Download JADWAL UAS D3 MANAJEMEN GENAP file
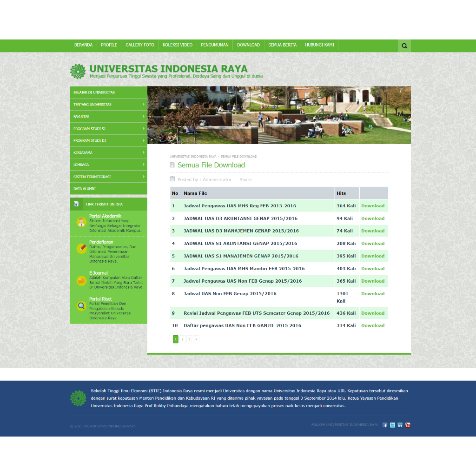This screenshot has width=476, height=476. pos(373,231)
